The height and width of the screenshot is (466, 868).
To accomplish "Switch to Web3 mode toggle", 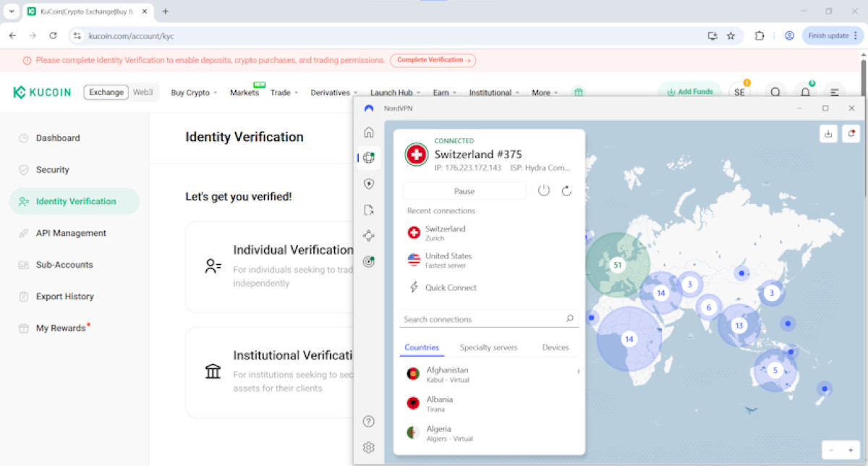I will click(x=143, y=92).
